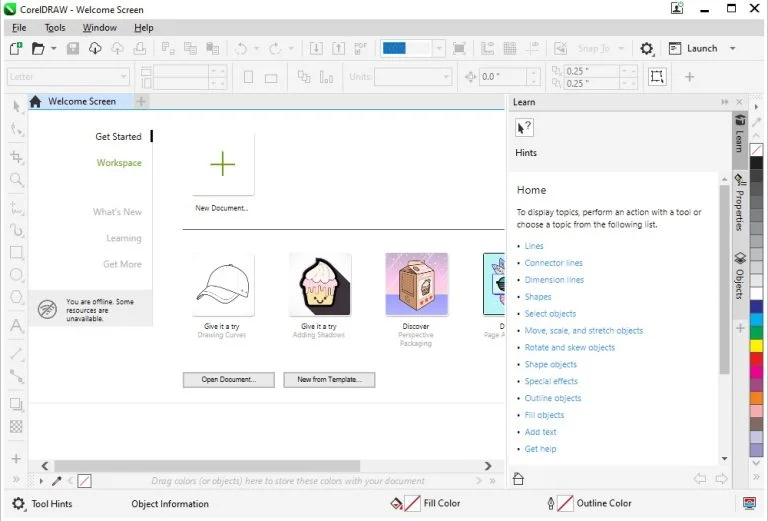
Task: Open the Perspective Packaging thumbnail
Action: point(416,284)
